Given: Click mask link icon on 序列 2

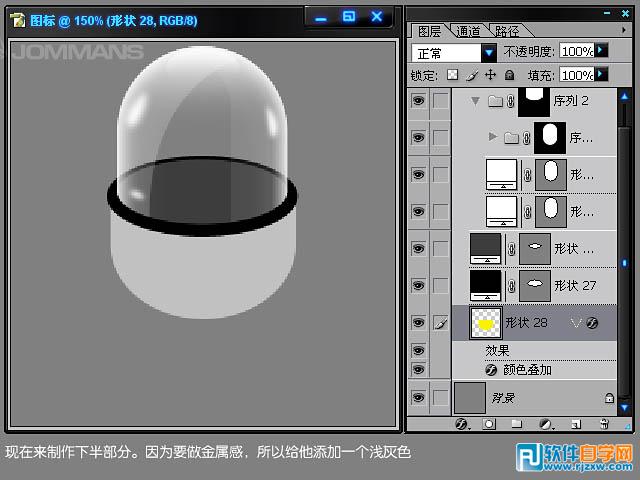Looking at the screenshot, I should (511, 101).
